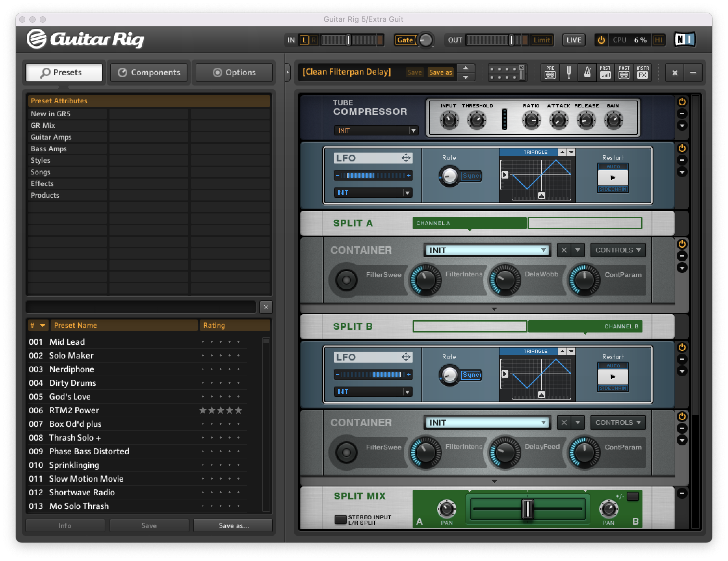Clear the preset search with the X
This screenshot has width=728, height=561.
coord(266,307)
